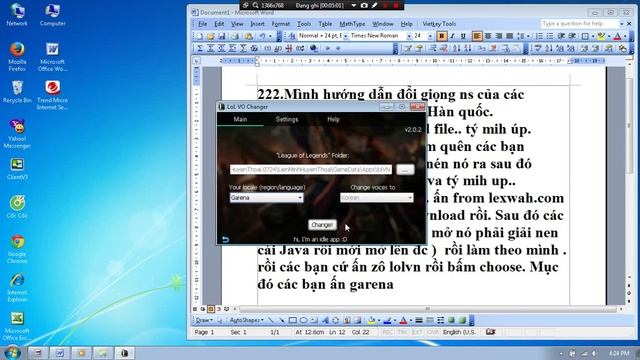
Task: Insert WordArt from Drawing toolbar
Action: click(x=325, y=320)
